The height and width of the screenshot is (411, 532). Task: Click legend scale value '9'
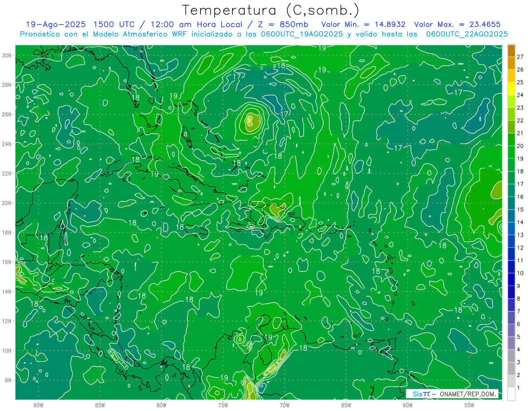[519, 286]
